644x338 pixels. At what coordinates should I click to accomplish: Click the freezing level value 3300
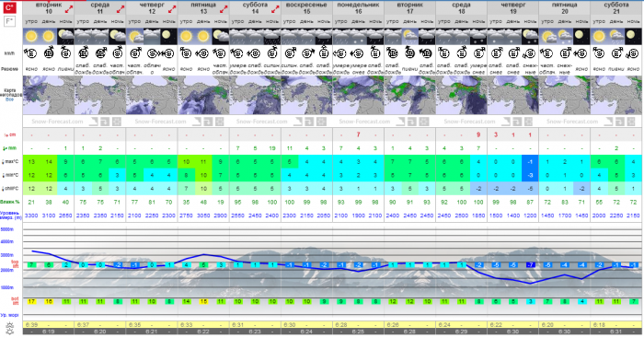click(x=31, y=216)
